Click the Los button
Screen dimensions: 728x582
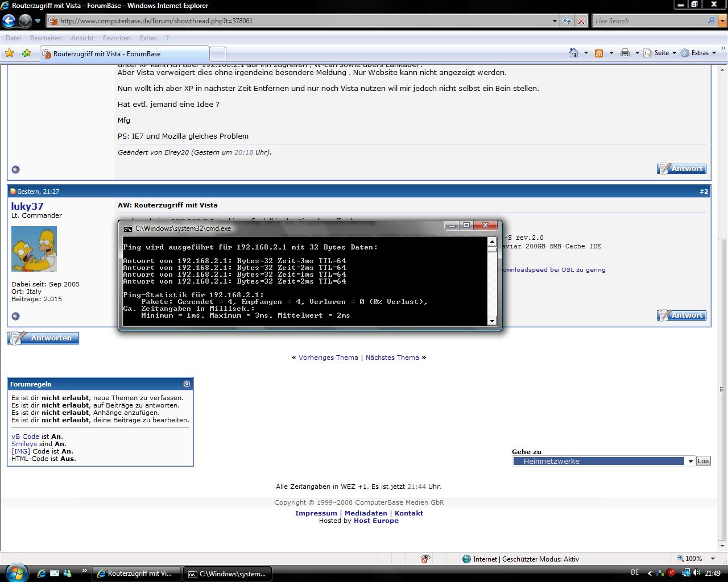pos(704,461)
